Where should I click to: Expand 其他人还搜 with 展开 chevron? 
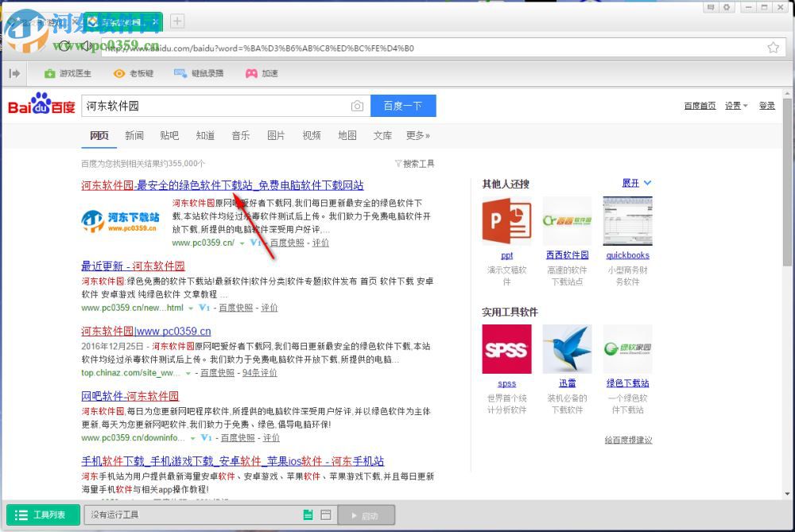636,183
